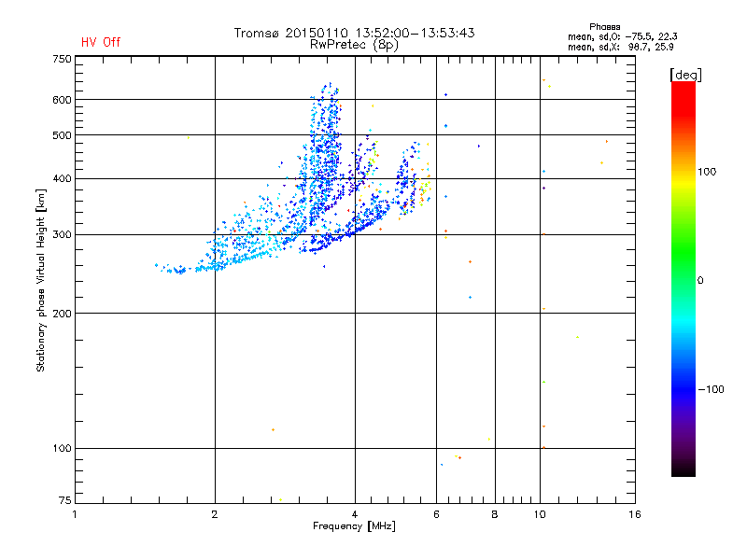Click the x-axis tick label '4'

[x=355, y=514]
